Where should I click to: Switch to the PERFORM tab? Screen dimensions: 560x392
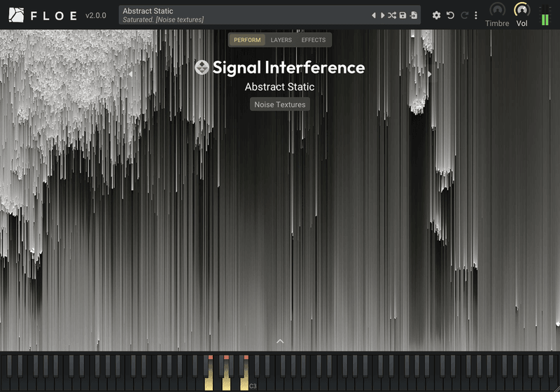point(247,40)
